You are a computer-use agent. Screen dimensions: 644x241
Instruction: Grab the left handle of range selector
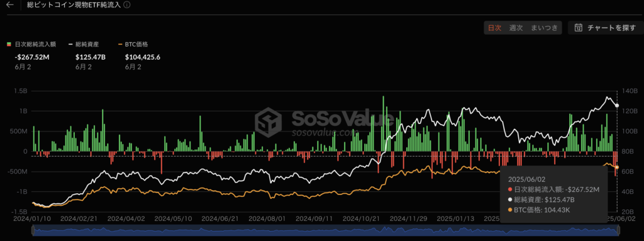pyautogui.click(x=33, y=231)
